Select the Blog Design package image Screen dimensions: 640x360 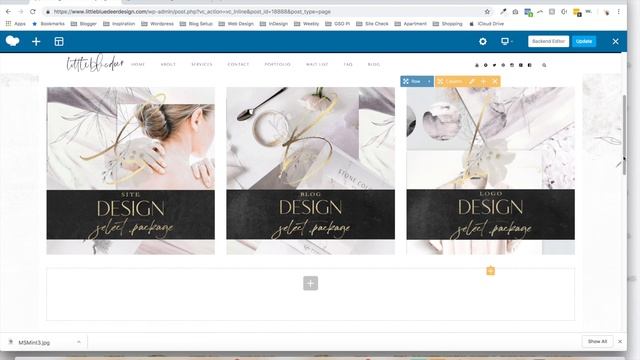coord(311,171)
